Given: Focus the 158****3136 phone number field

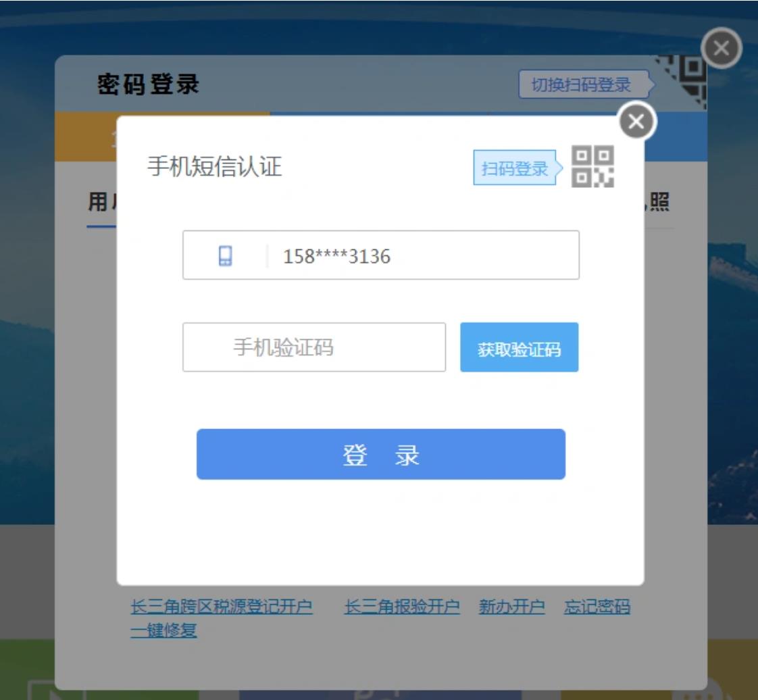Looking at the screenshot, I should [381, 255].
